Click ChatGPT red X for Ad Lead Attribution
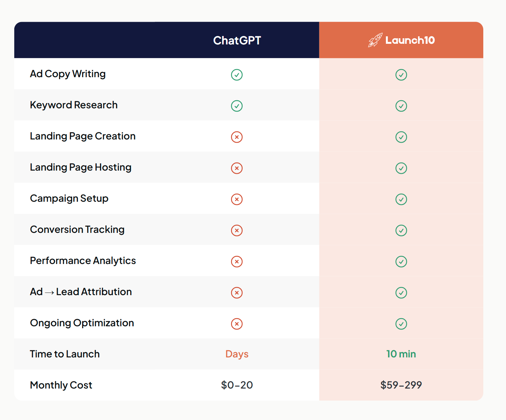Viewport: 506px width, 420px height. coord(237,293)
